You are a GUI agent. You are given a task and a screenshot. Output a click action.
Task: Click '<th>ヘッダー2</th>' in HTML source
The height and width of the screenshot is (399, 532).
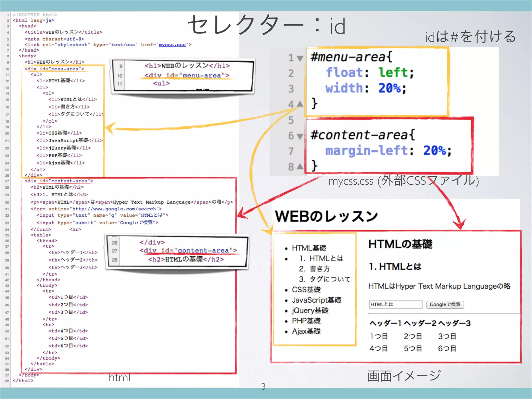[x=73, y=260]
